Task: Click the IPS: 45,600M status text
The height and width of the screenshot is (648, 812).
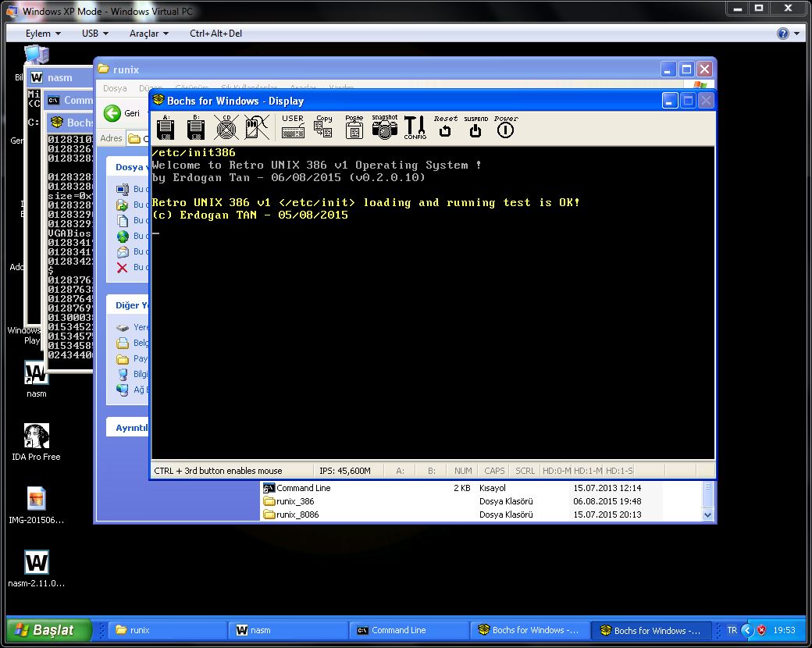Action: pyautogui.click(x=345, y=470)
